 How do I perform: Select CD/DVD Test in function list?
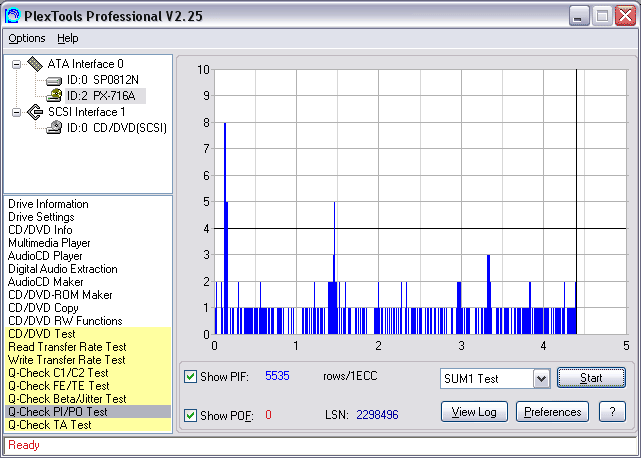point(88,334)
